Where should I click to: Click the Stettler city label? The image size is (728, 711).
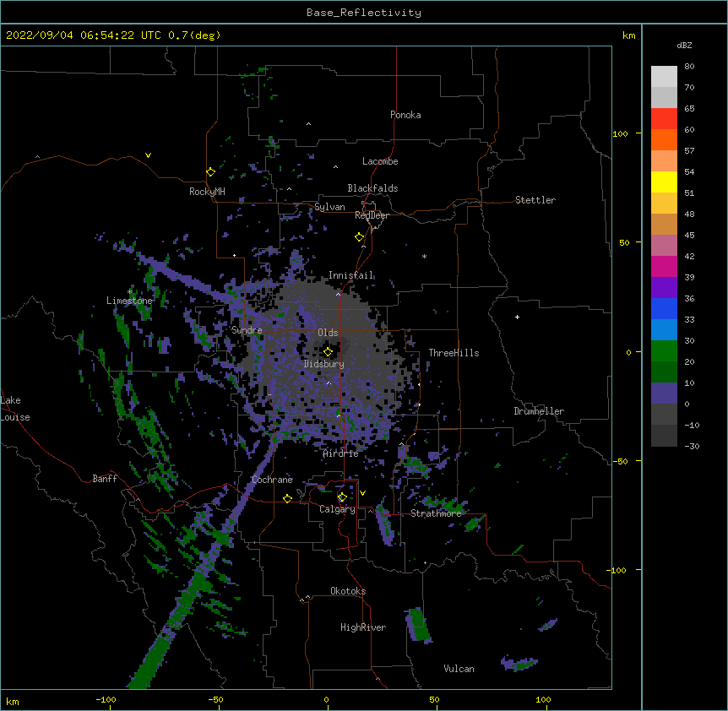[x=535, y=200]
